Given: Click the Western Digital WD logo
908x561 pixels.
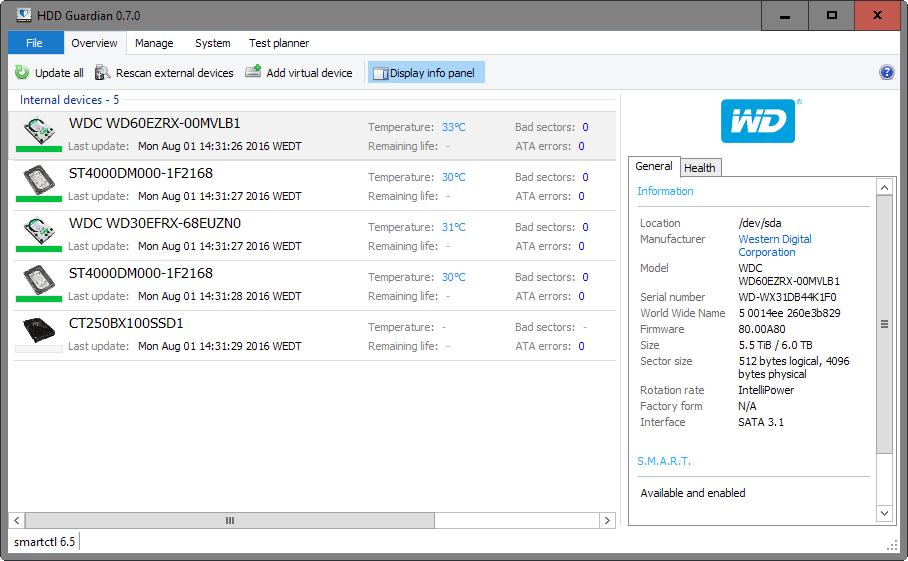Looking at the screenshot, I should [758, 121].
